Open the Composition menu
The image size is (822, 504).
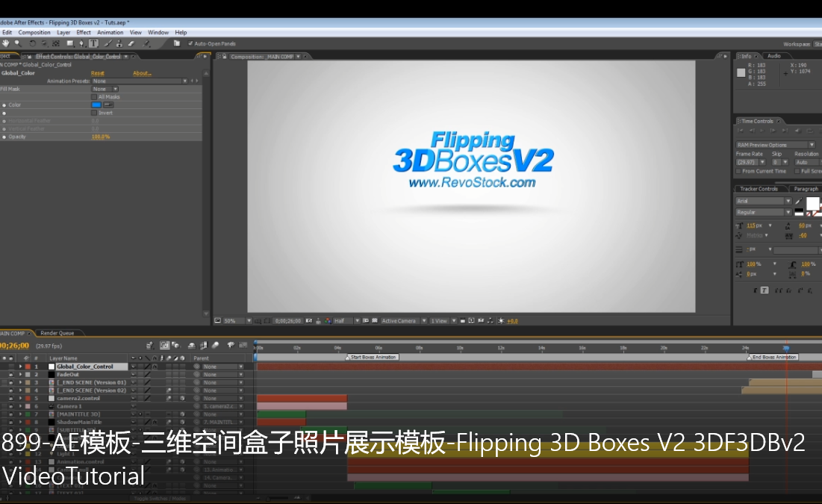(x=34, y=33)
